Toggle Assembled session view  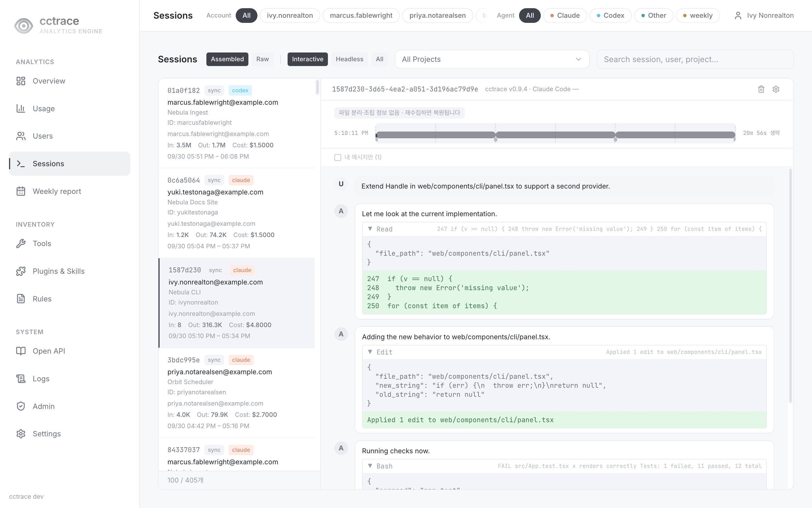tap(227, 59)
